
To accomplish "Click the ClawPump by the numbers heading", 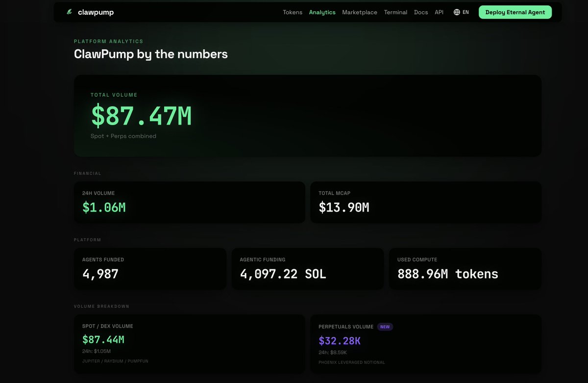I will [x=151, y=54].
